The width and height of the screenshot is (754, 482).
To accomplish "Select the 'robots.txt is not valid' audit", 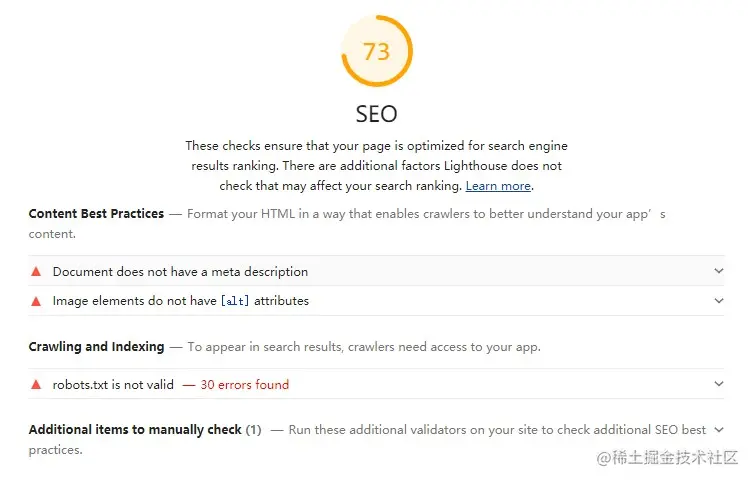I will (x=113, y=385).
